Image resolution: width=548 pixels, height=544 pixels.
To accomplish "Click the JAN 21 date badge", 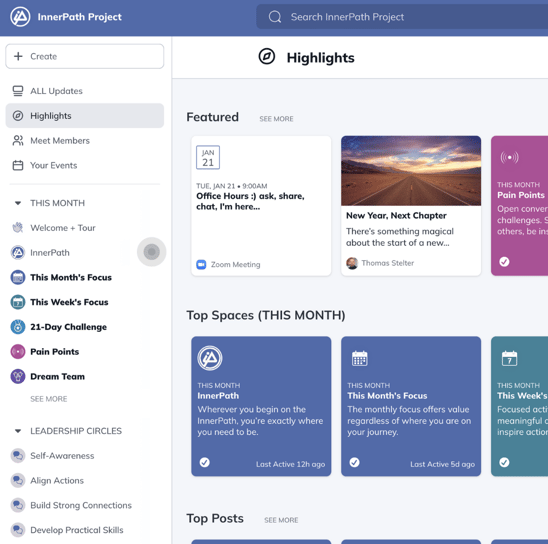I will click(x=208, y=157).
